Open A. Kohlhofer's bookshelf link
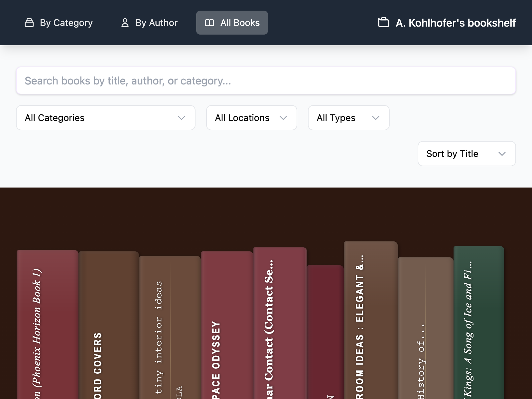This screenshot has width=532, height=399. click(456, 23)
